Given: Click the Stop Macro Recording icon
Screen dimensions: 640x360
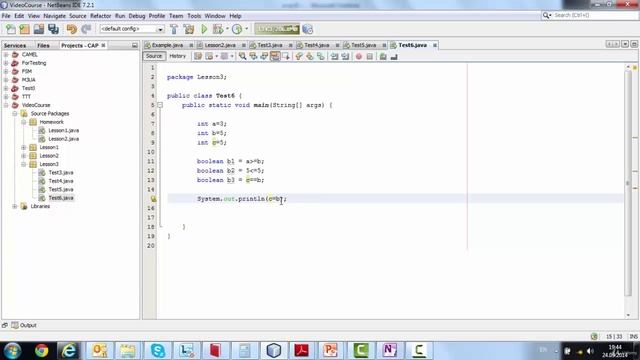Looking at the screenshot, I should click(370, 56).
